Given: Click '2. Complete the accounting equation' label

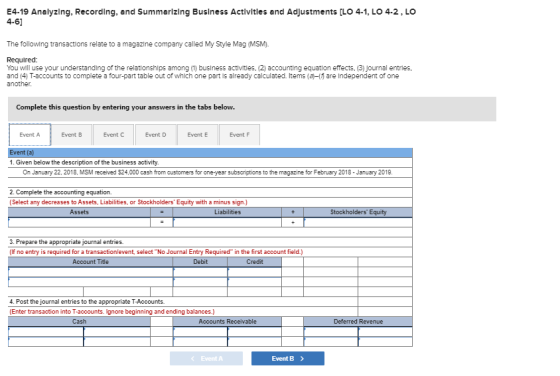Looking at the screenshot, I should click(x=60, y=192).
